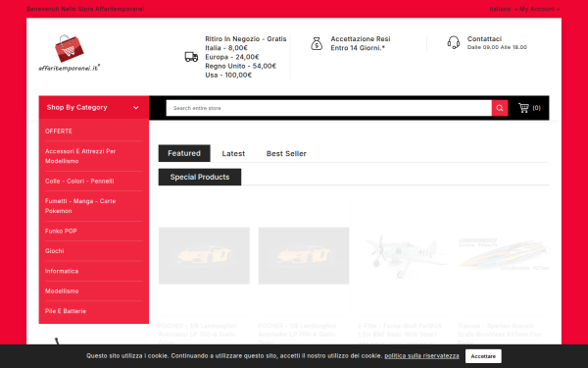The height and width of the screenshot is (368, 588).
Task: Open the Informatica category
Action: click(62, 271)
